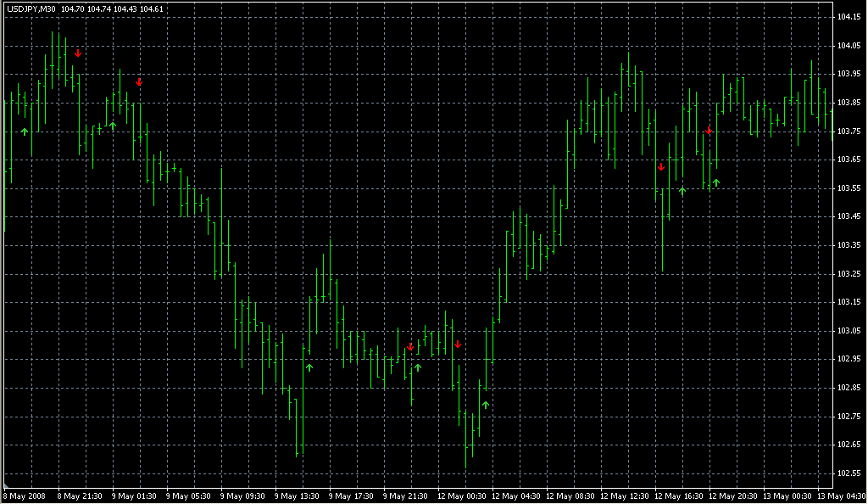Click the 104.05 price axis label
Screen dimensions: 868x504
(x=849, y=46)
